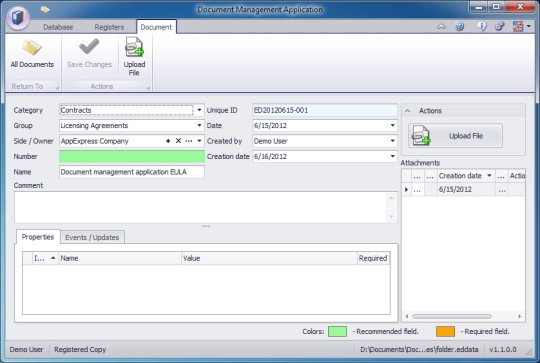Open the Events / Updates tab
This screenshot has width=540, height=363.
click(92, 237)
